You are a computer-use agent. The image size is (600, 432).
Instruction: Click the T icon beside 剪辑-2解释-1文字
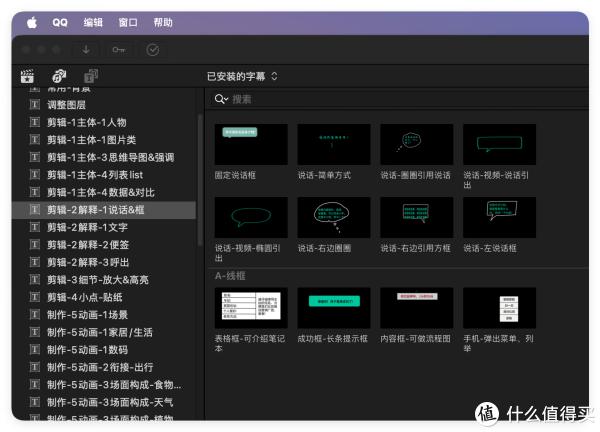35,227
